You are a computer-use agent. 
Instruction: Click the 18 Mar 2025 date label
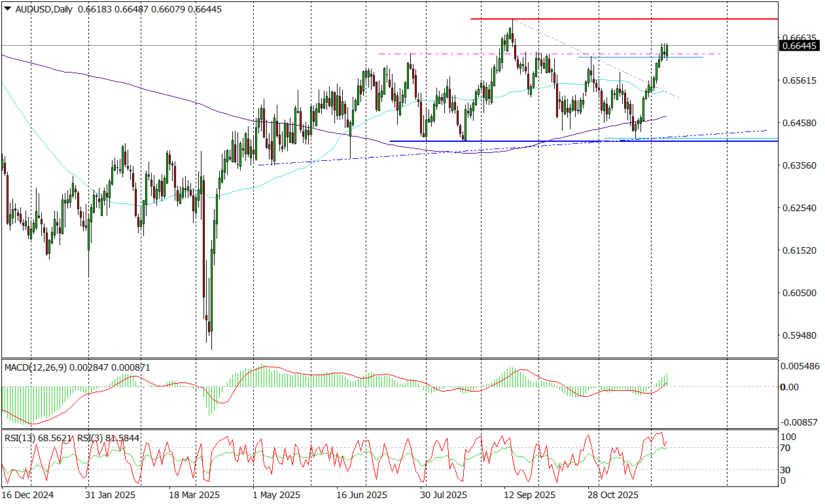194,495
